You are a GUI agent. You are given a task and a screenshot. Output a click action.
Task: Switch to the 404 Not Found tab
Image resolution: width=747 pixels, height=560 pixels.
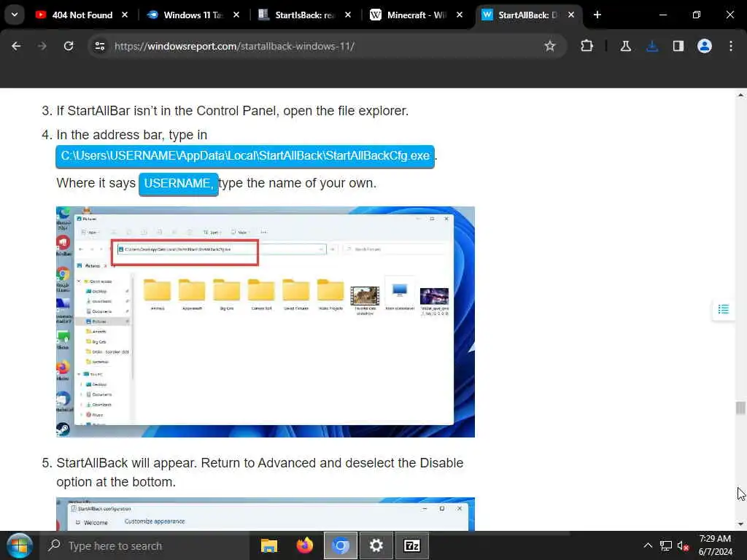82,15
